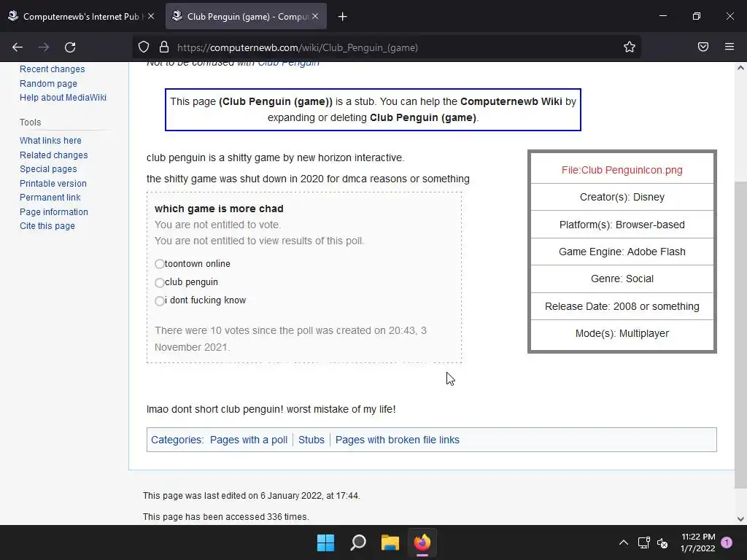The width and height of the screenshot is (747, 560).
Task: View site security padlock info
Action: pyautogui.click(x=164, y=47)
